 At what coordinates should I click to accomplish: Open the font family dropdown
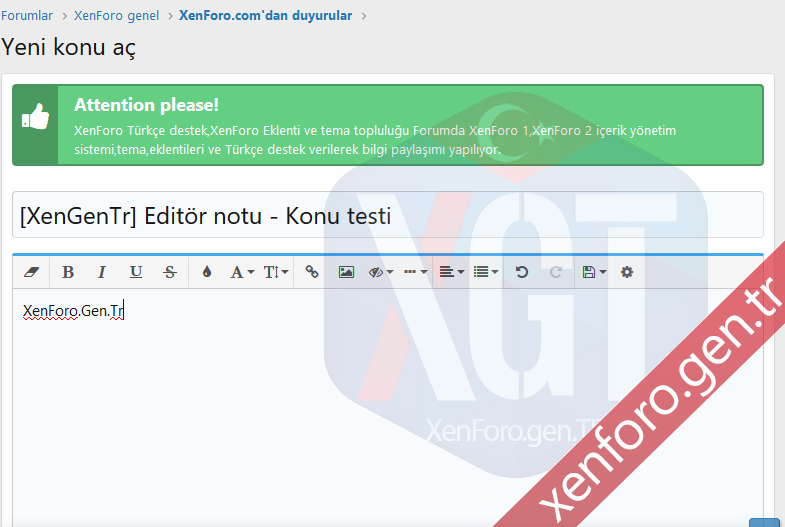(242, 272)
